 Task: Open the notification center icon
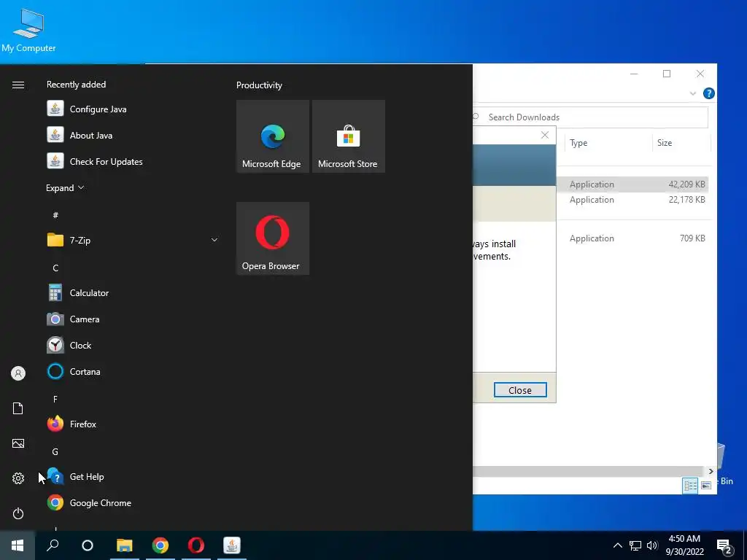[724, 546]
